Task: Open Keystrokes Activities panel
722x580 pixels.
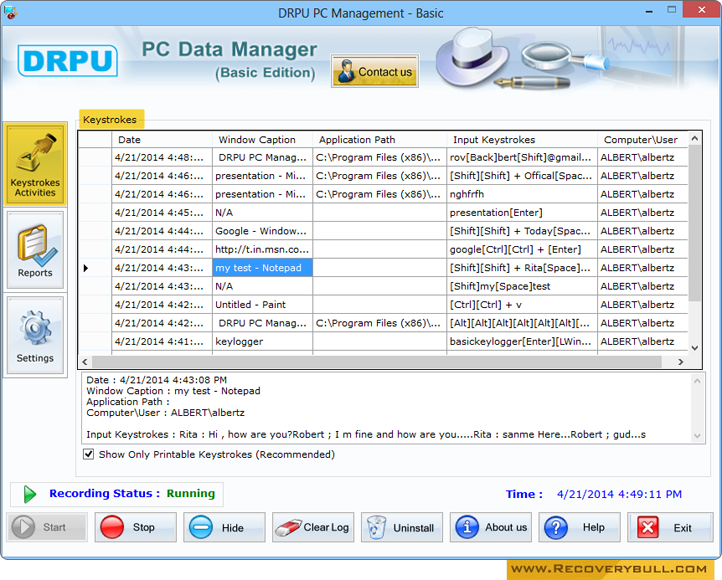Action: [x=35, y=164]
